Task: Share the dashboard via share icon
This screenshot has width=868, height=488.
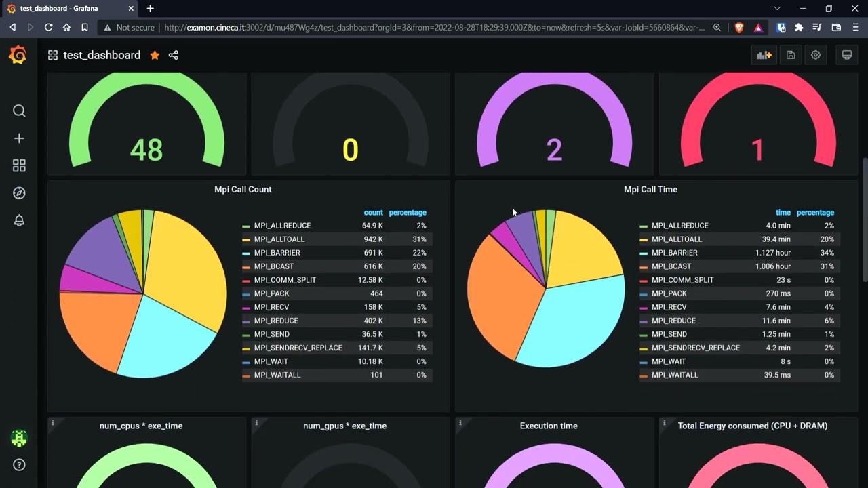Action: [x=174, y=55]
